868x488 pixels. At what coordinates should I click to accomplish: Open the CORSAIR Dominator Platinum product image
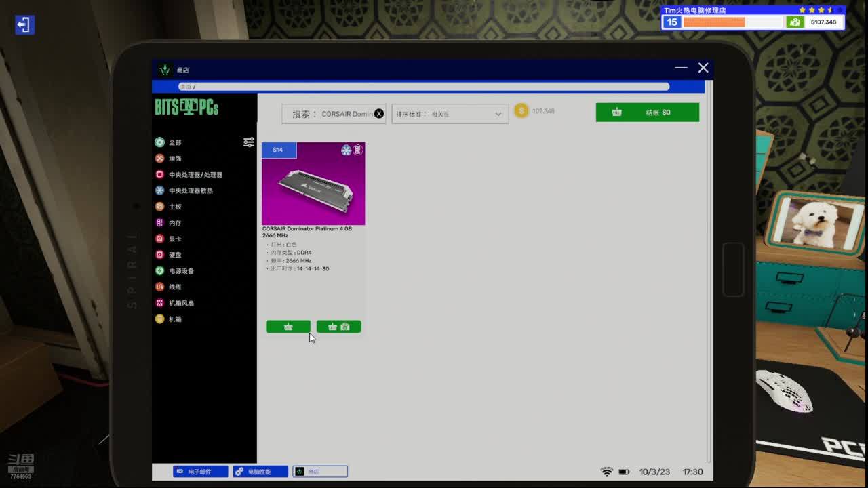[x=313, y=184]
